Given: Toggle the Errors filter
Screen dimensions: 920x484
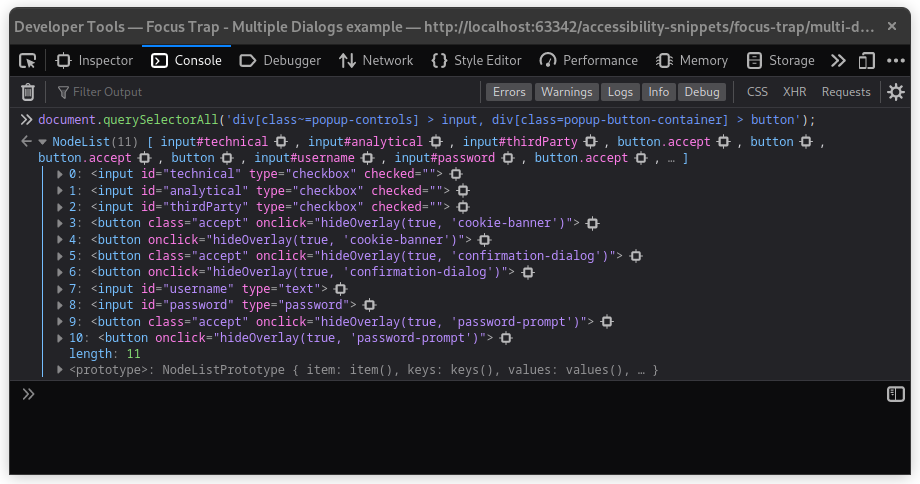Looking at the screenshot, I should point(509,92).
